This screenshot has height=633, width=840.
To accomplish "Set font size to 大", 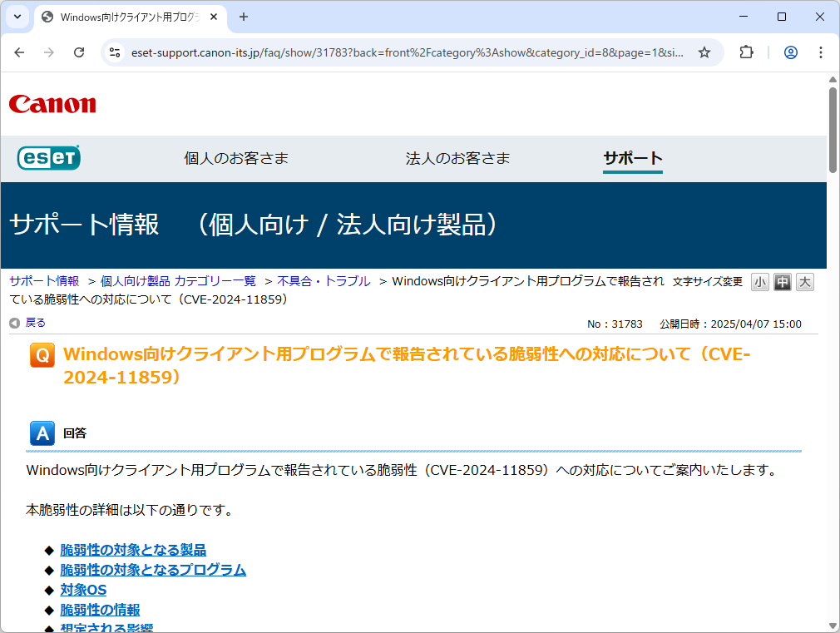I will pos(804,282).
